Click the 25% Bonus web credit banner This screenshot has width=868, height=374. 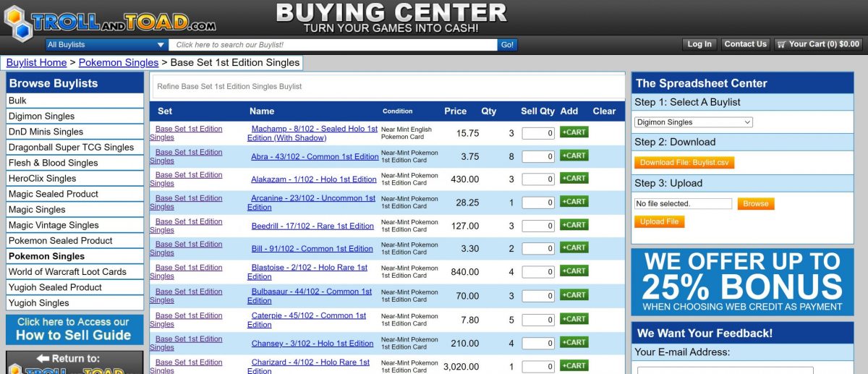point(742,281)
